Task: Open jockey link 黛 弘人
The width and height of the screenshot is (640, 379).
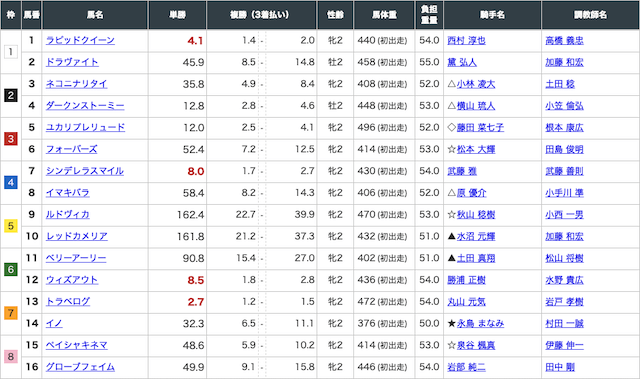Action: pyautogui.click(x=462, y=62)
